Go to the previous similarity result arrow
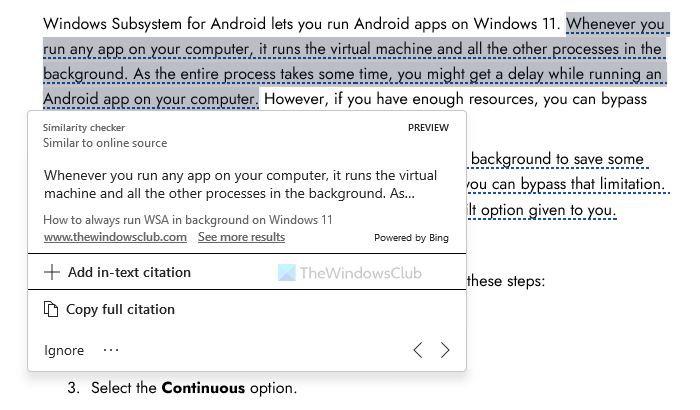 (418, 350)
